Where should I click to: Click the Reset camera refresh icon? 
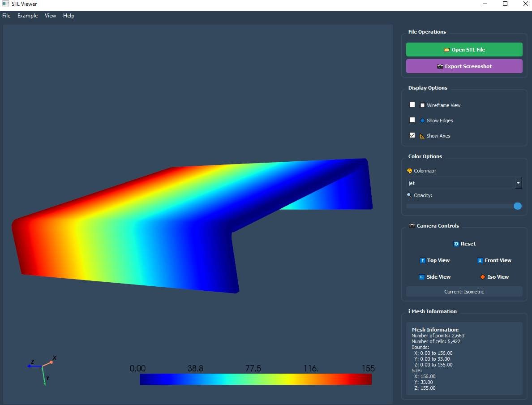(456, 244)
